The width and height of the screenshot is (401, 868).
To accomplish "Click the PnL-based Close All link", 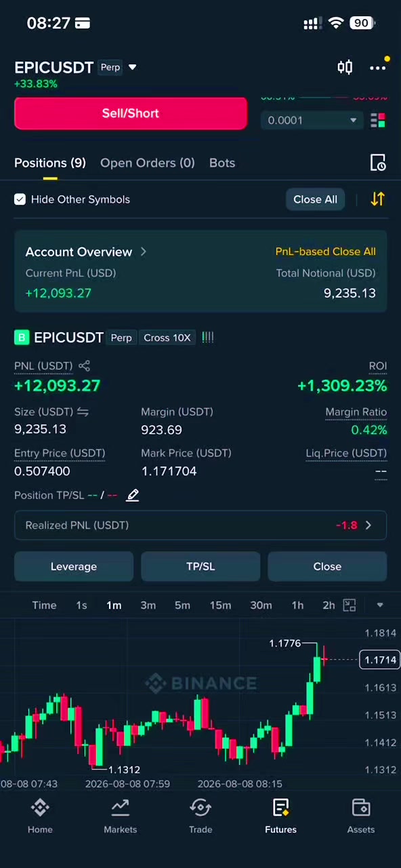I will 325,252.
